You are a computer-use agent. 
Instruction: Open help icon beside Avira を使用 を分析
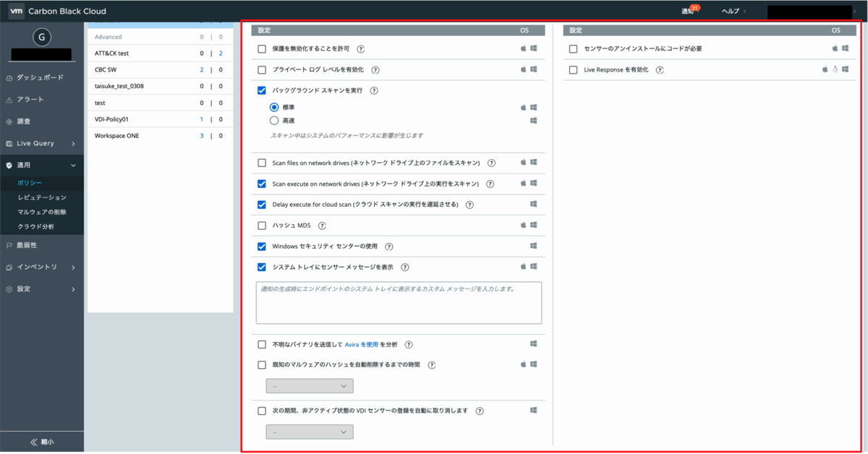click(409, 345)
